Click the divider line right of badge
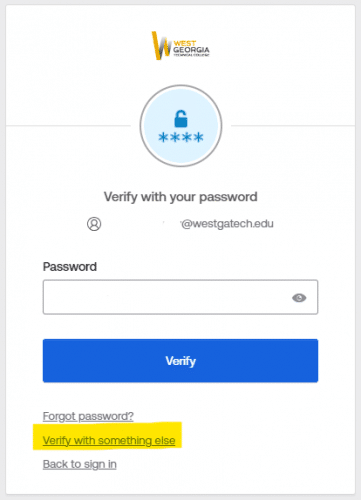Viewport: 361px width, 500px height. click(x=293, y=126)
